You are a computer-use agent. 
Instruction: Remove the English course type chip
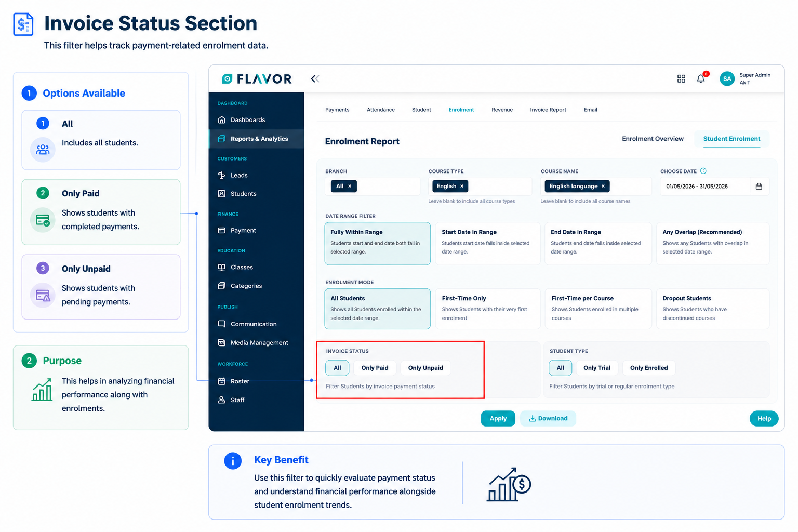click(x=462, y=186)
